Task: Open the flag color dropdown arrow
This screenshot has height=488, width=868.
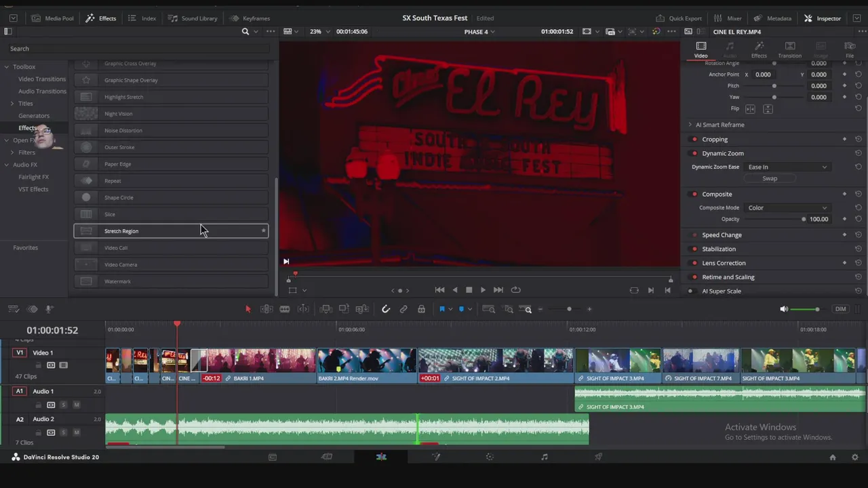Action: point(450,310)
